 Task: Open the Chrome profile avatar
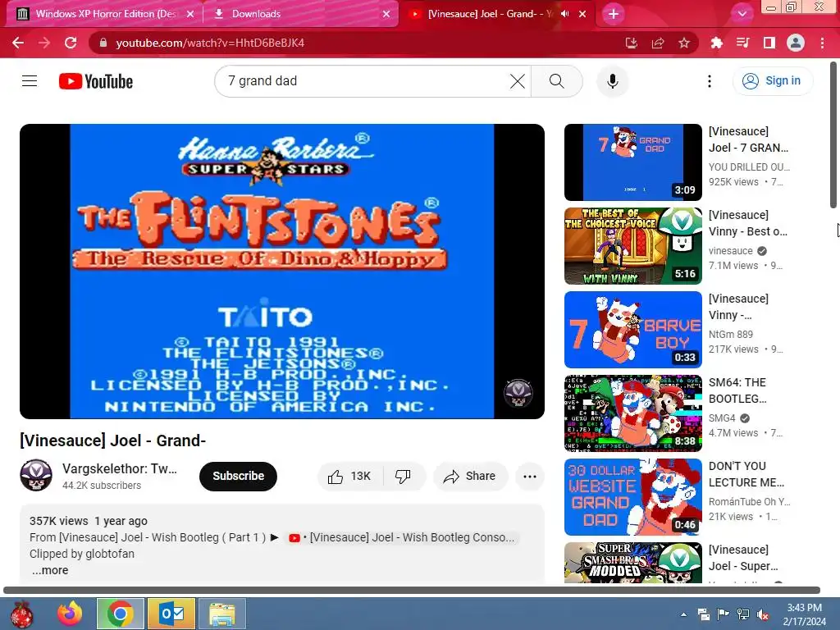pos(796,43)
